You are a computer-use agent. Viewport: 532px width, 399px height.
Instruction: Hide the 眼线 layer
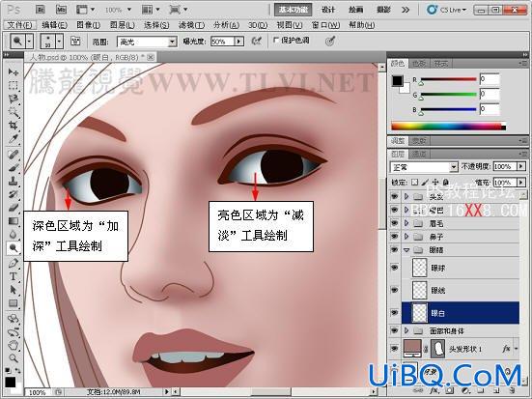[x=394, y=290]
